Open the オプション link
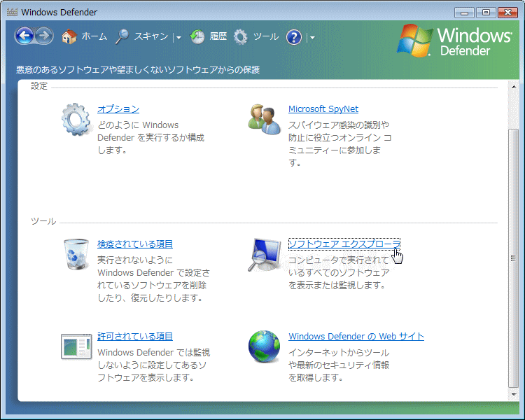The image size is (525, 420). [x=118, y=108]
